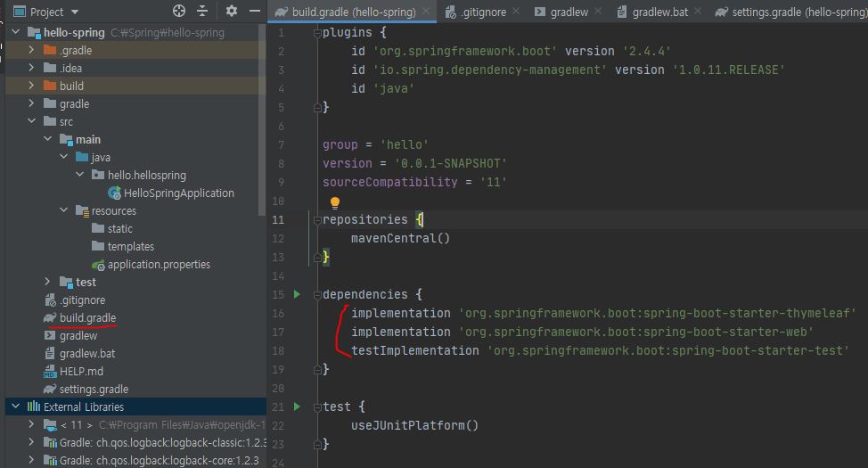The image size is (868, 468).
Task: Open Project panel settings gear
Action: click(232, 11)
